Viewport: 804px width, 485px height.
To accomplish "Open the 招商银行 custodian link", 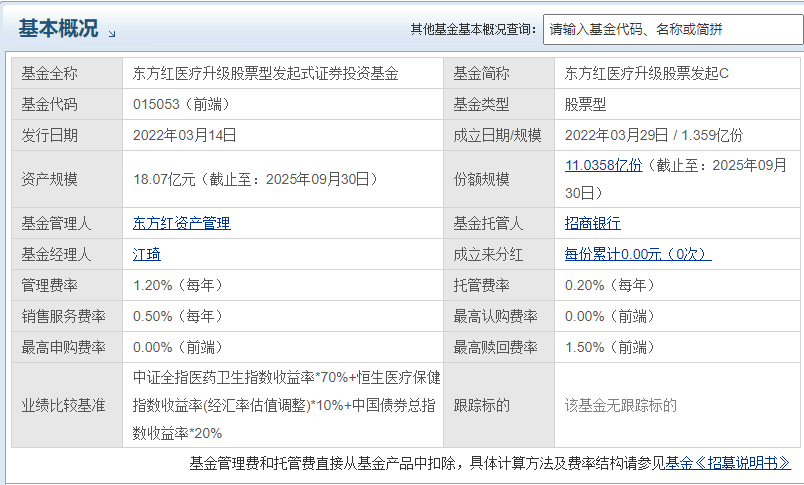I will (593, 223).
